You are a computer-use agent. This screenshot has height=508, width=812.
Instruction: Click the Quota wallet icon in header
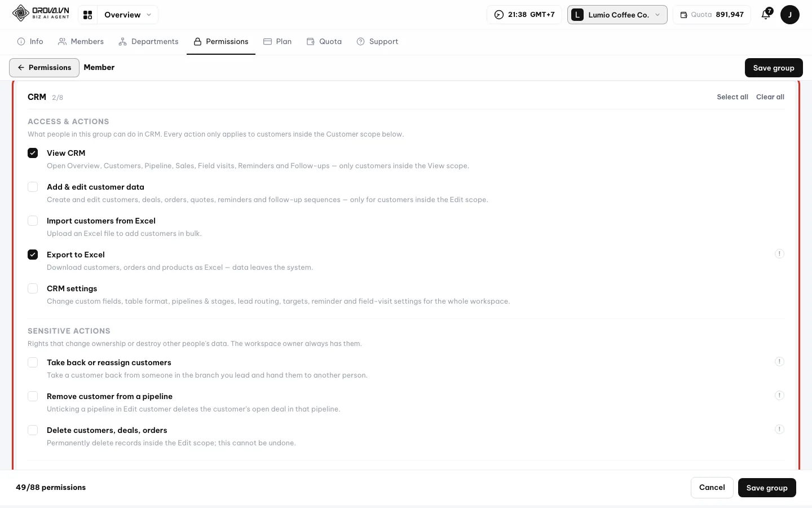click(683, 15)
